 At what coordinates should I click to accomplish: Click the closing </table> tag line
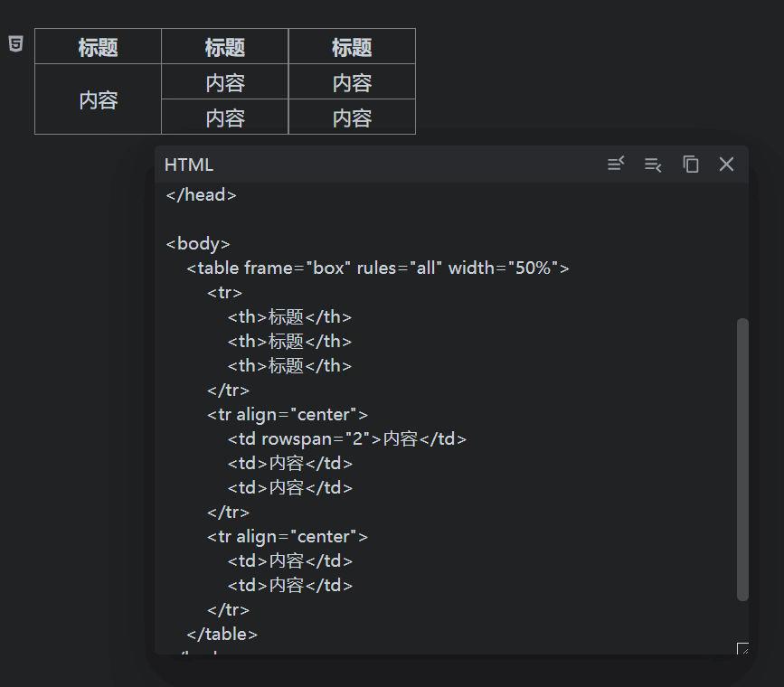pyautogui.click(x=221, y=634)
